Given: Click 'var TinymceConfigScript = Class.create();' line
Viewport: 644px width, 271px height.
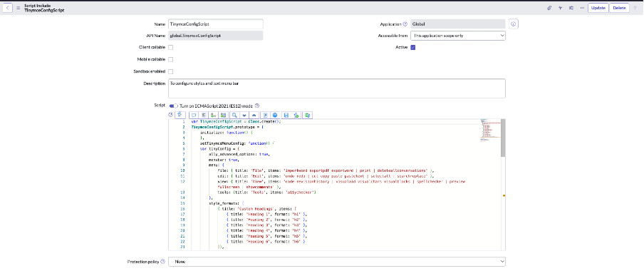Looking at the screenshot, I should click(236, 122).
